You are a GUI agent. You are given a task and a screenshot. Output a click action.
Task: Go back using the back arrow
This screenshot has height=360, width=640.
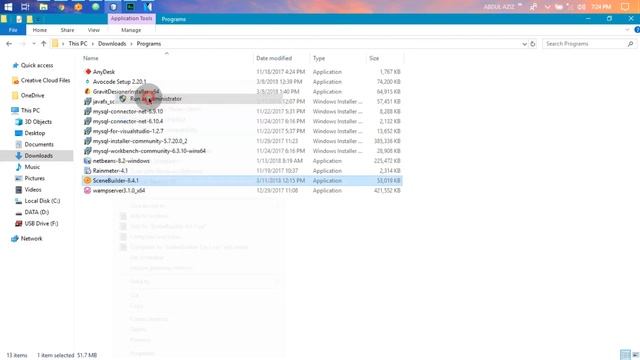pos(9,44)
